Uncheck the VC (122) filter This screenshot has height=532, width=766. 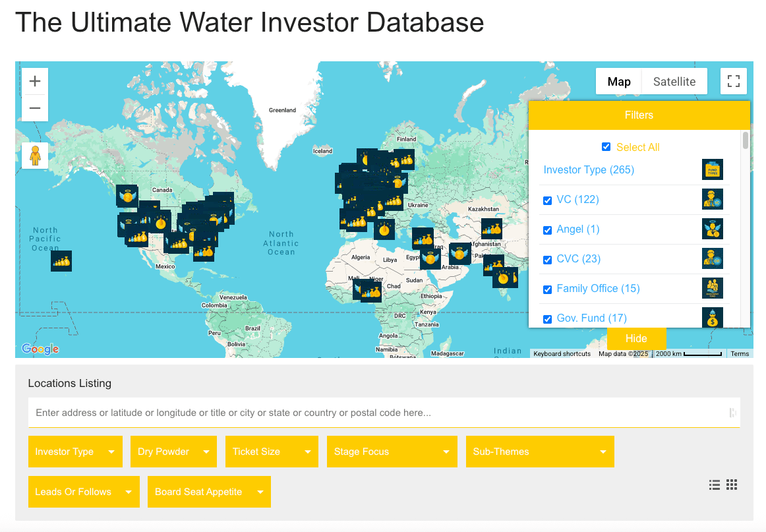click(548, 200)
